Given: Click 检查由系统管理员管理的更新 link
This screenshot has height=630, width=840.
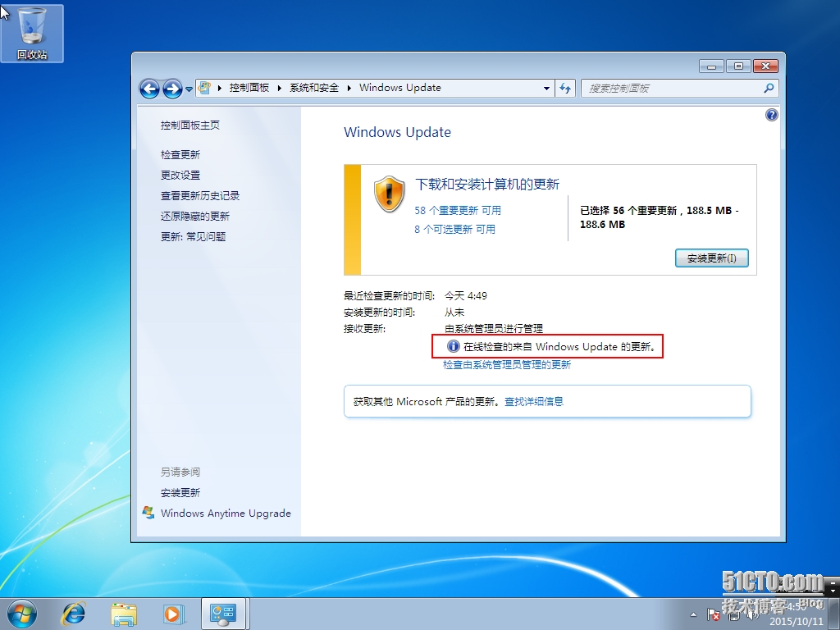Looking at the screenshot, I should (507, 365).
